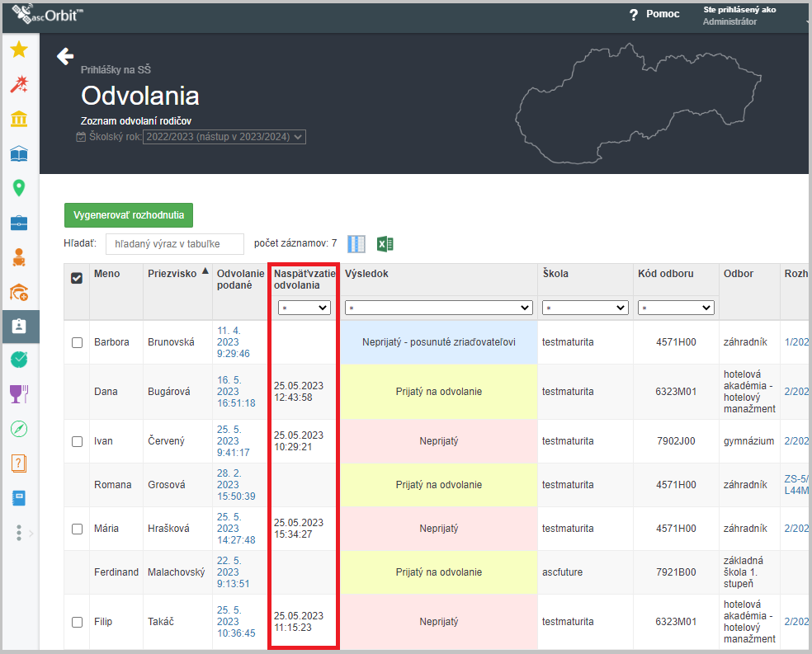
Task: Sort by Priezvisko column header
Action: [x=172, y=274]
